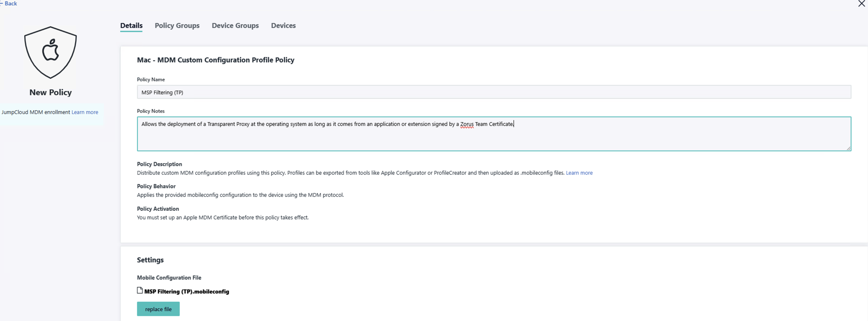Click the Mac - MDM Custom Configuration Profile Policy title

(216, 60)
